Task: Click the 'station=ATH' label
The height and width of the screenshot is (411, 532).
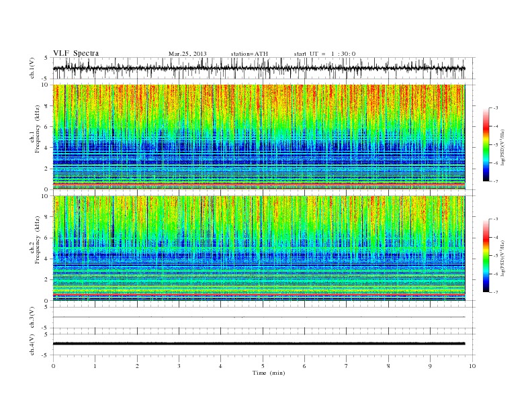Action: (x=249, y=54)
